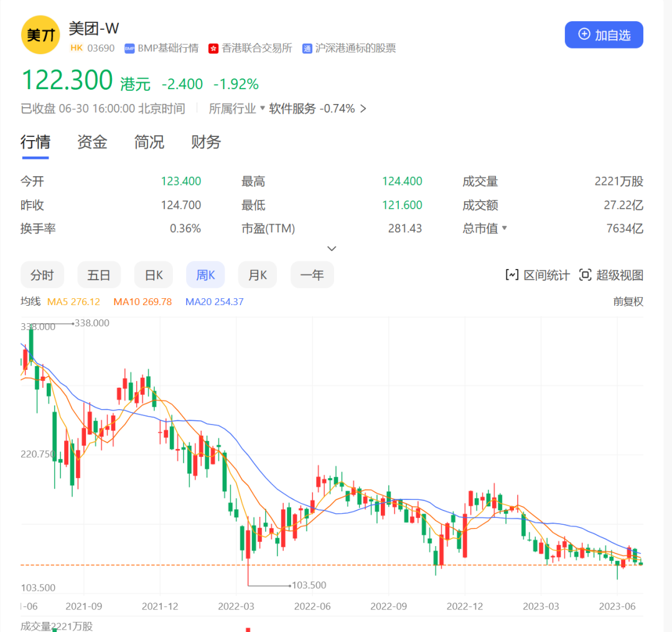Viewport: 672px width, 632px height.
Task: Select the 月K chart period
Action: (x=258, y=275)
